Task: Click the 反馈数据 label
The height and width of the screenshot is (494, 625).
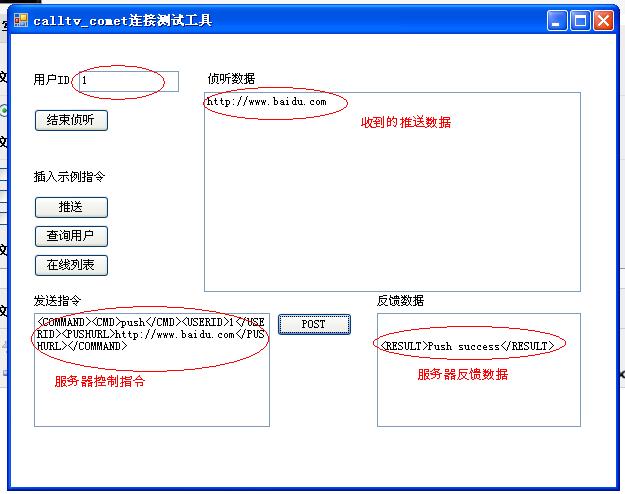Action: click(401, 301)
